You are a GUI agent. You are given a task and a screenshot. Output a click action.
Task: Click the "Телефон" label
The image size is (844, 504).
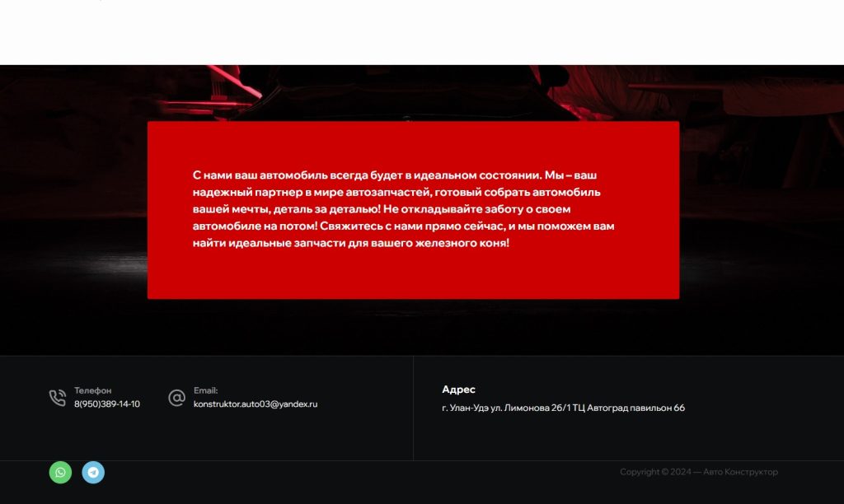tap(92, 390)
